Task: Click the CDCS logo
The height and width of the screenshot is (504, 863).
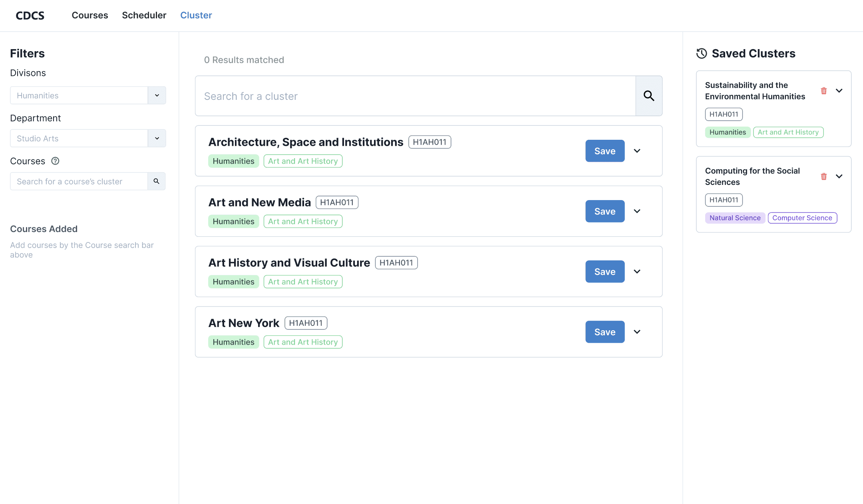Action: click(x=30, y=15)
